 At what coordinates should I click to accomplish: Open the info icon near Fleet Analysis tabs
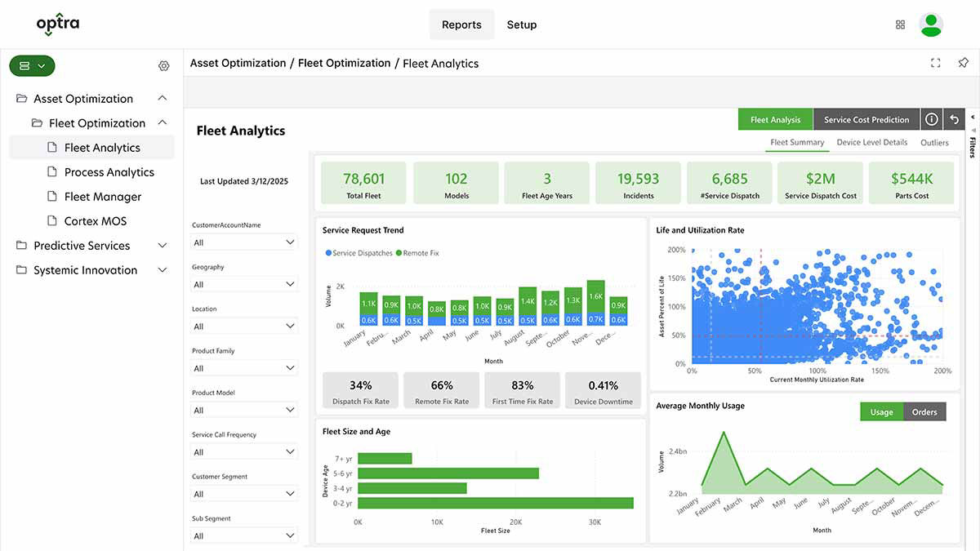[931, 118]
